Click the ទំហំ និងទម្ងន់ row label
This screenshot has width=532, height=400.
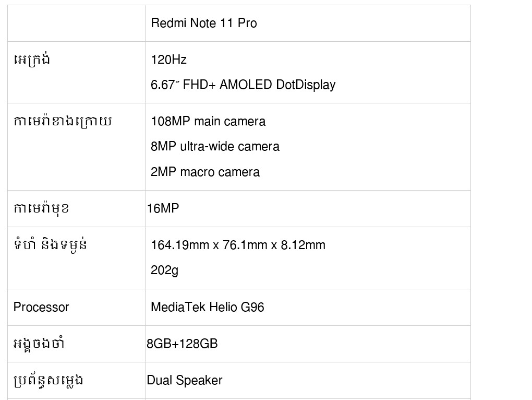(50, 244)
